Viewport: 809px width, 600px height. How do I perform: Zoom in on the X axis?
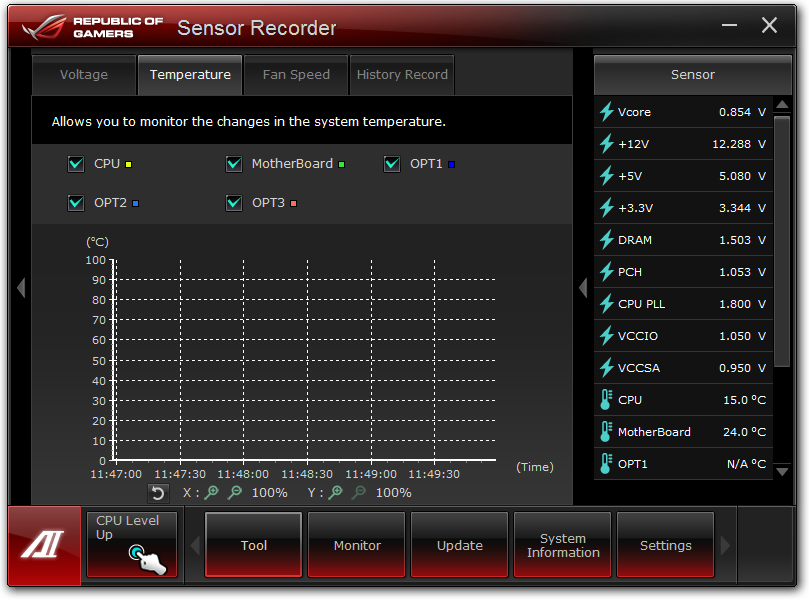(212, 493)
